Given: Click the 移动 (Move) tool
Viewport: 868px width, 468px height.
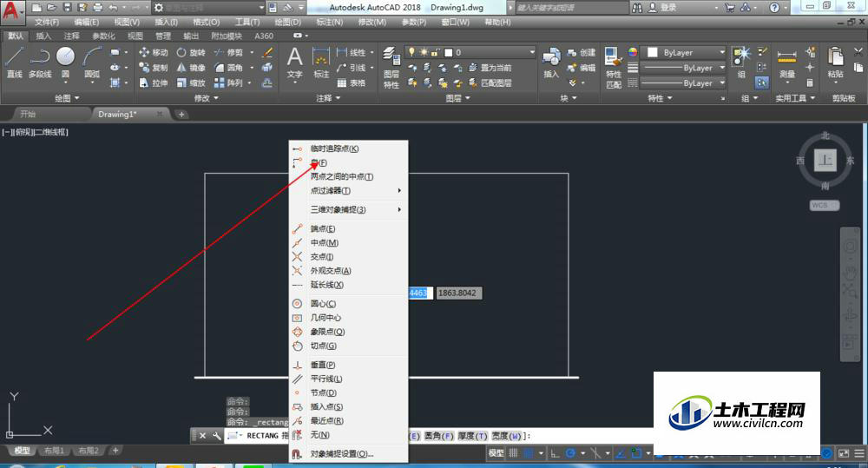Looking at the screenshot, I should click(x=154, y=52).
